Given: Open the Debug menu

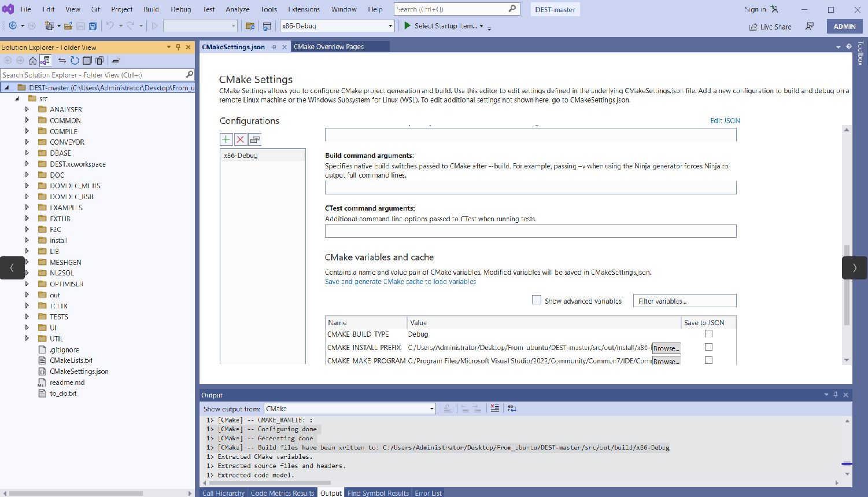Looking at the screenshot, I should 181,9.
